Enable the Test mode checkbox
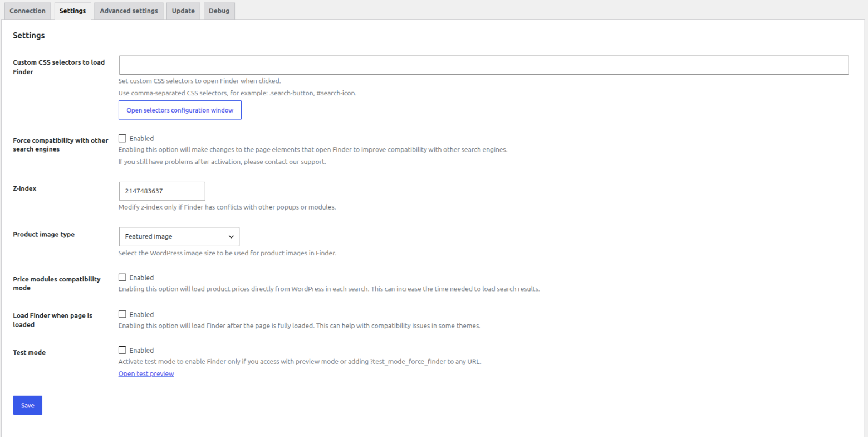 click(122, 350)
